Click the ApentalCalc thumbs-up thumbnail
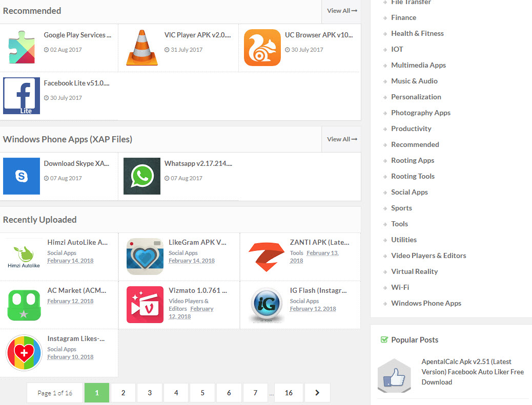This screenshot has height=405, width=532. [x=395, y=376]
